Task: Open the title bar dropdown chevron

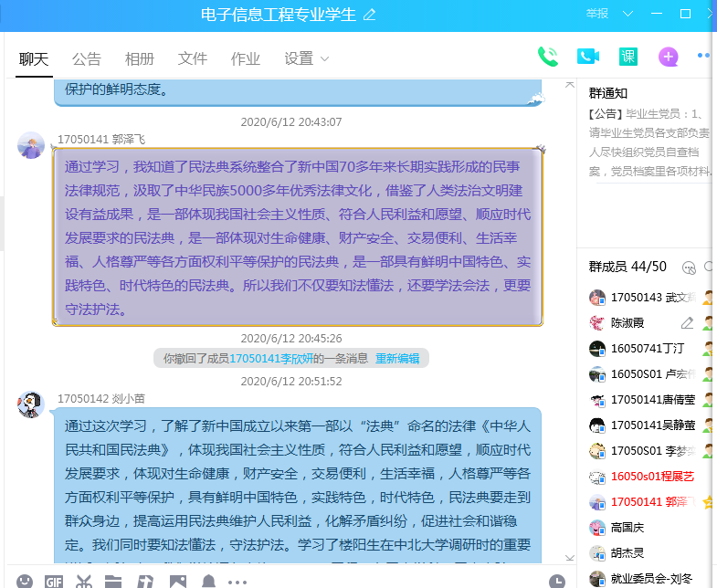Action: 627,14
